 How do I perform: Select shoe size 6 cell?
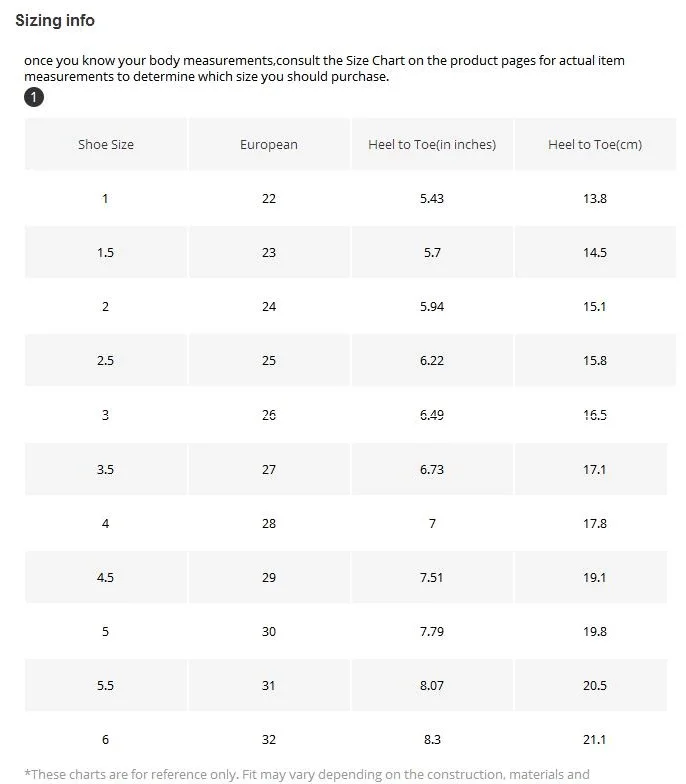click(x=106, y=740)
